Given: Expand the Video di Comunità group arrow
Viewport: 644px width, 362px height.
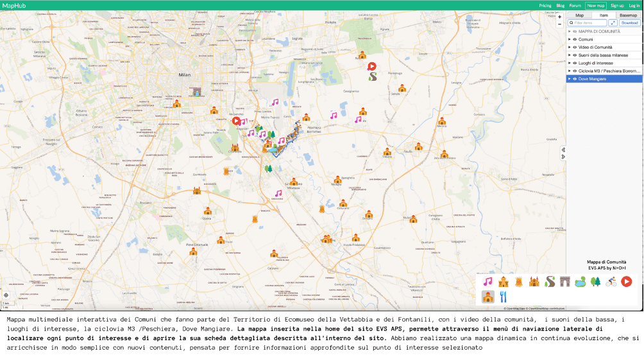Looking at the screenshot, I should point(570,47).
